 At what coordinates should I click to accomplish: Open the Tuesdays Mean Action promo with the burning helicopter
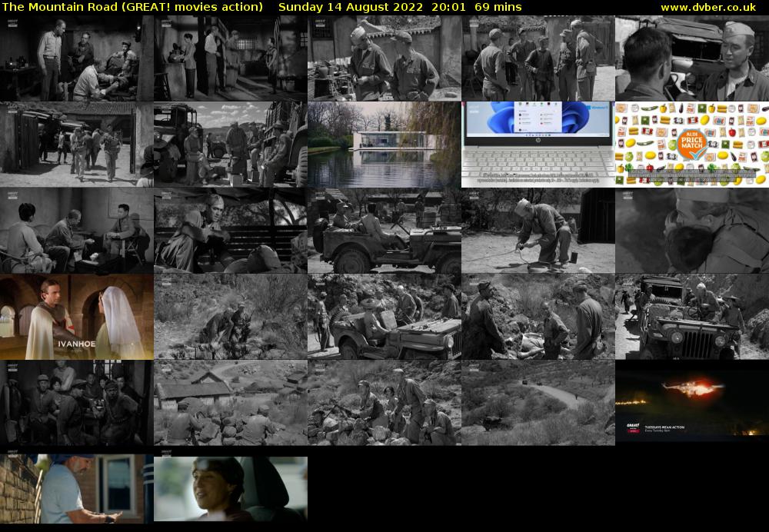[692, 403]
